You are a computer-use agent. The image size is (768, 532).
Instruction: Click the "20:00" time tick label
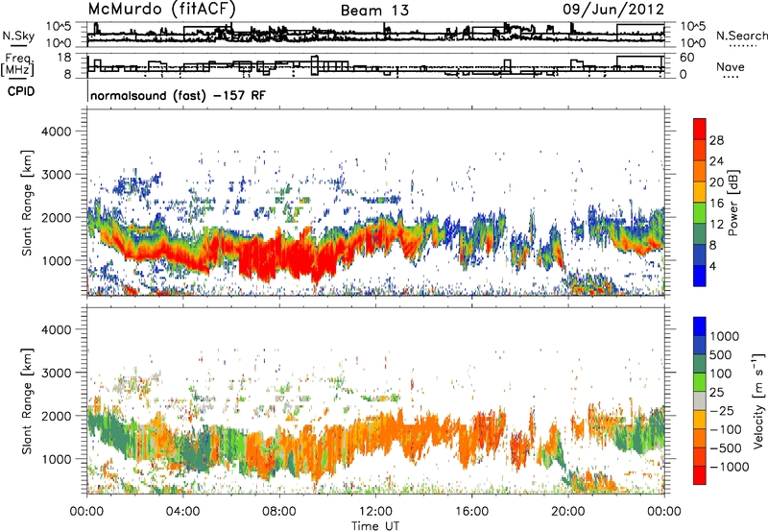[568, 512]
